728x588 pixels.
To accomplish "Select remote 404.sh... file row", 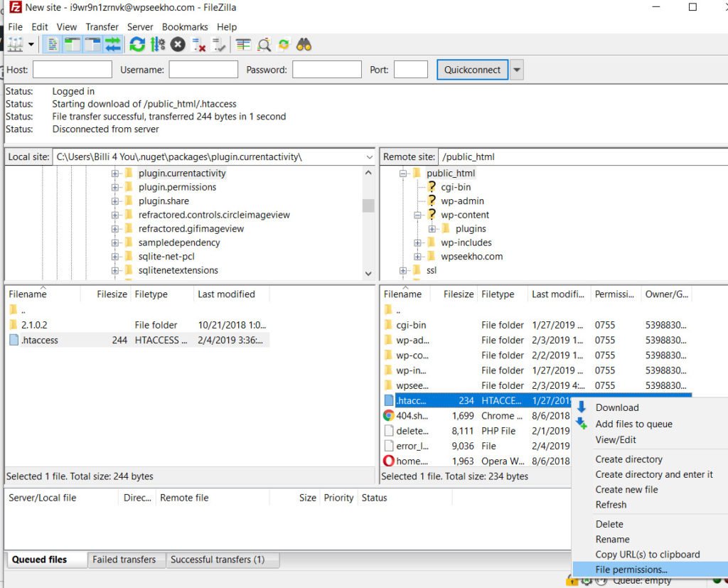I will point(476,416).
